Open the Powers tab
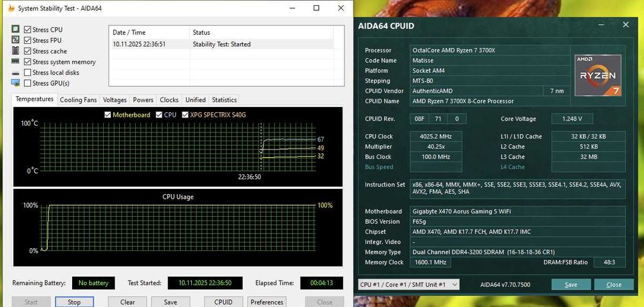644x307 pixels. (144, 99)
